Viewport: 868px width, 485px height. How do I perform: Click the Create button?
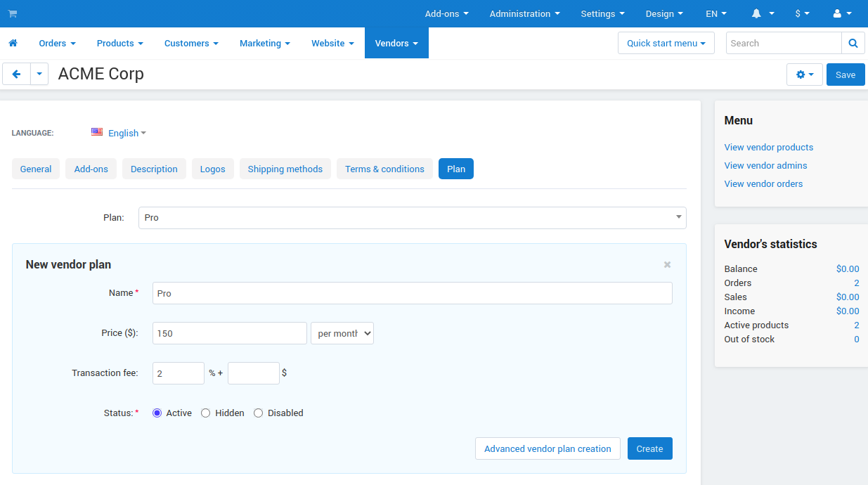point(650,448)
